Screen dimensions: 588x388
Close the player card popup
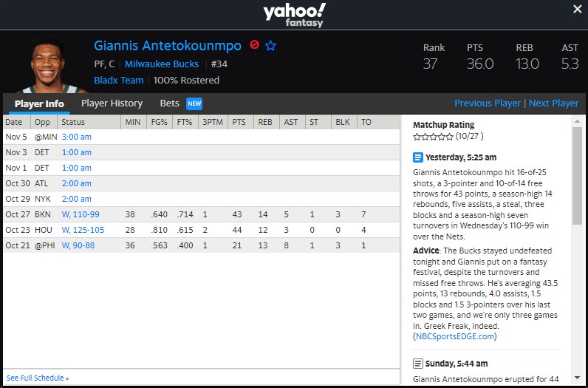[578, 9]
